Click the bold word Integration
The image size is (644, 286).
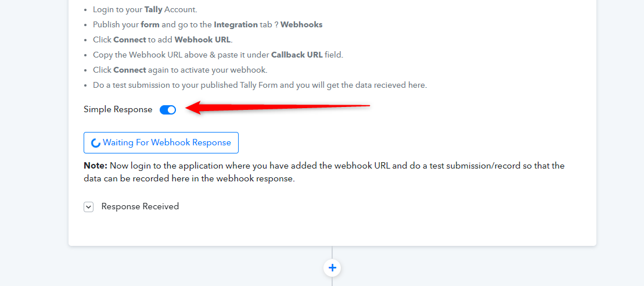pyautogui.click(x=236, y=24)
